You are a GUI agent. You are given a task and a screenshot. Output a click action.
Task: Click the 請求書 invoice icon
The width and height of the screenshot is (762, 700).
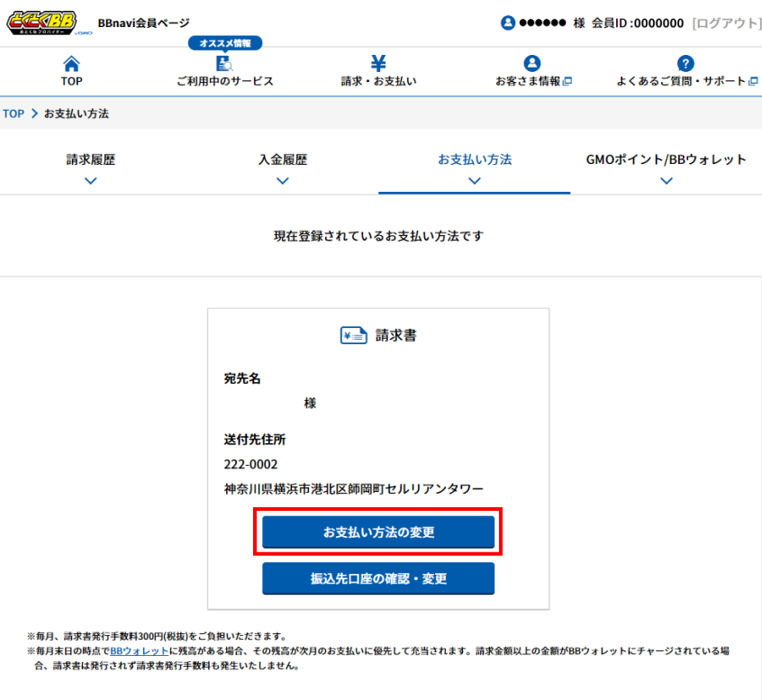[x=353, y=334]
